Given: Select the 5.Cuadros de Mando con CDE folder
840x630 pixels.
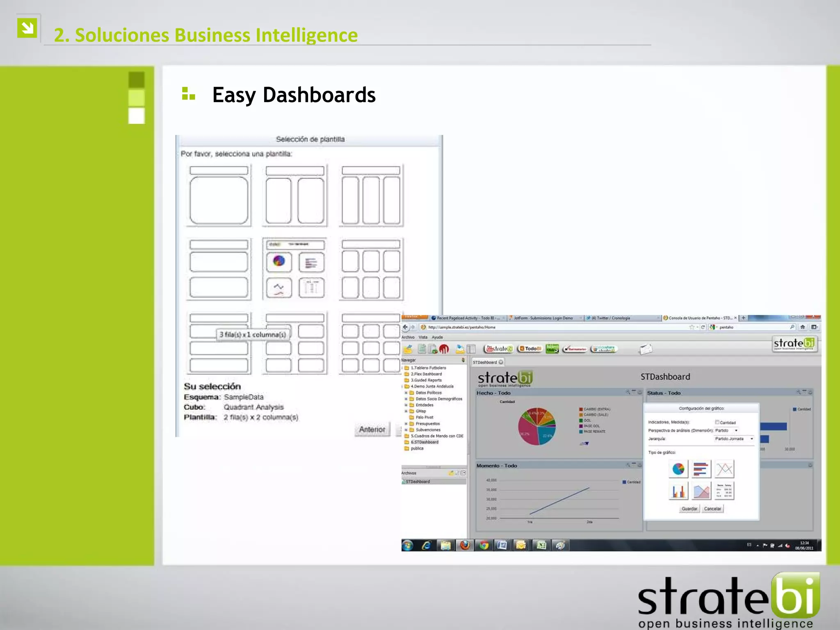Looking at the screenshot, I should [434, 436].
